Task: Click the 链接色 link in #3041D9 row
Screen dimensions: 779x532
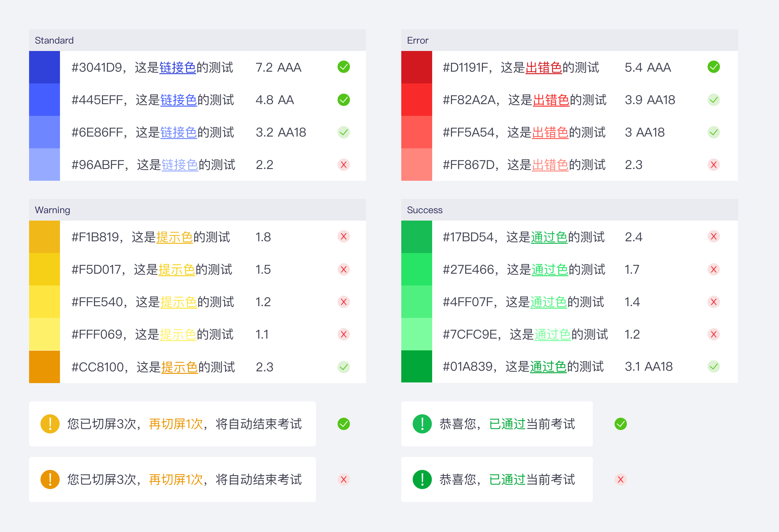Action: (178, 67)
